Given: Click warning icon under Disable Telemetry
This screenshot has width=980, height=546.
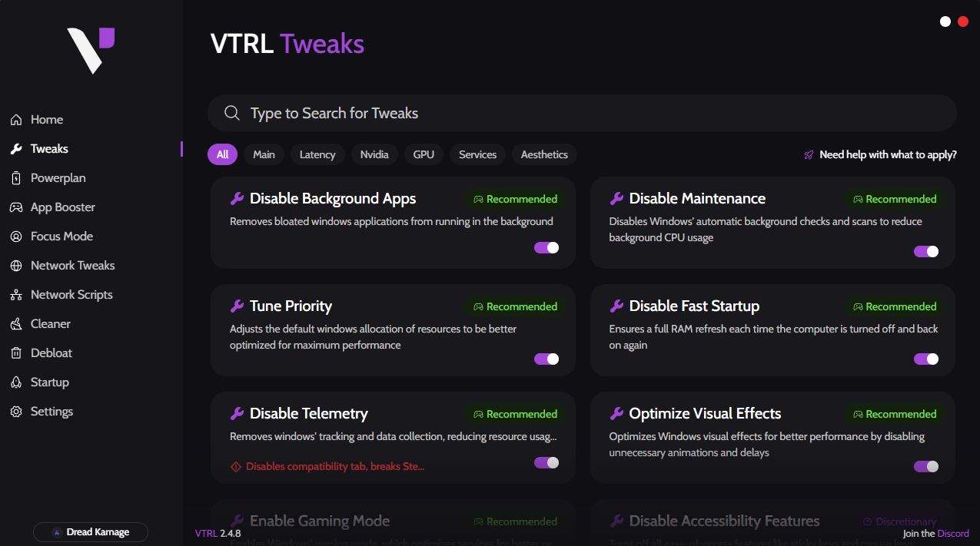Looking at the screenshot, I should (x=236, y=466).
